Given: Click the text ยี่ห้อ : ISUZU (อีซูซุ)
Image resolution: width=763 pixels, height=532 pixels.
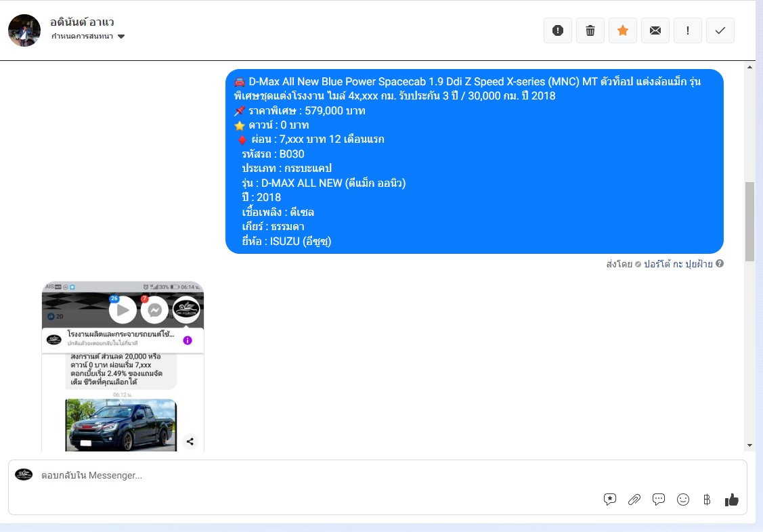Looking at the screenshot, I should pyautogui.click(x=286, y=241).
